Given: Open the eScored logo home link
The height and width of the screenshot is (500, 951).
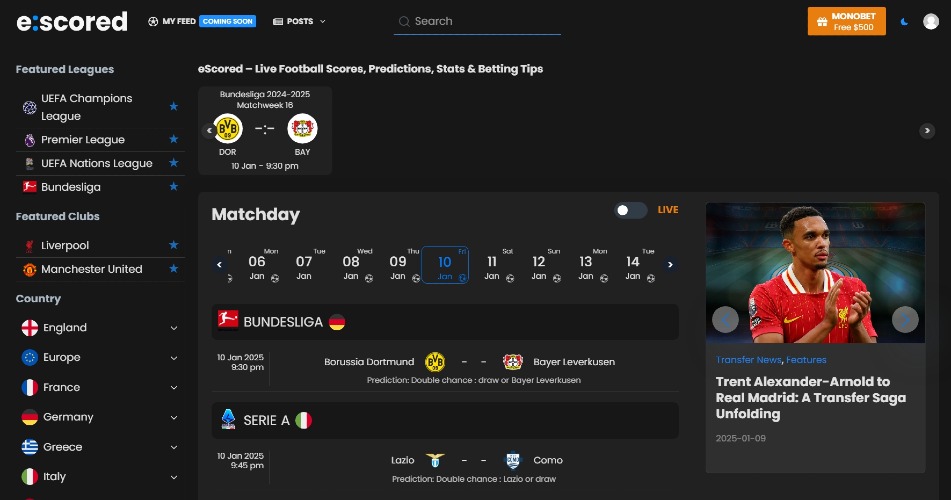Looking at the screenshot, I should pos(72,22).
